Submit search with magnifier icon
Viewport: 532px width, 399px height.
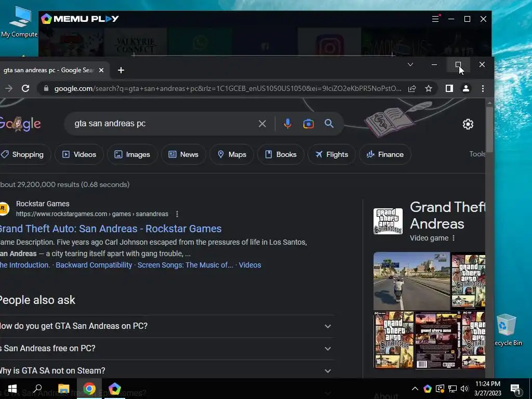[329, 124]
